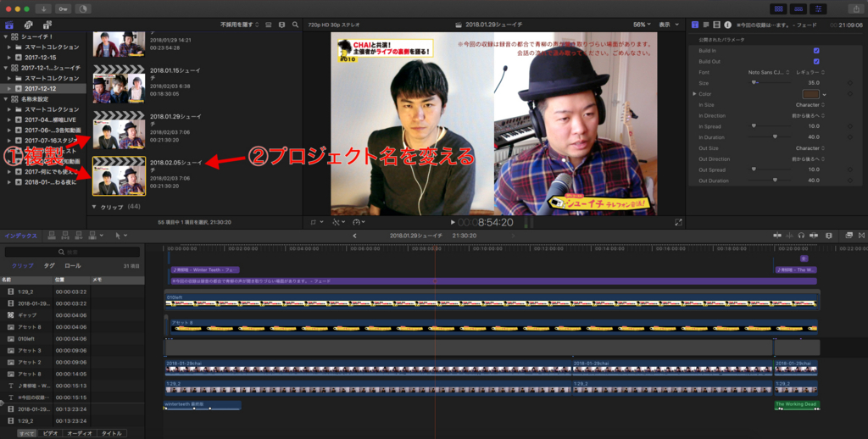Show the Libraries sidebar clapperboard icon

tap(9, 25)
